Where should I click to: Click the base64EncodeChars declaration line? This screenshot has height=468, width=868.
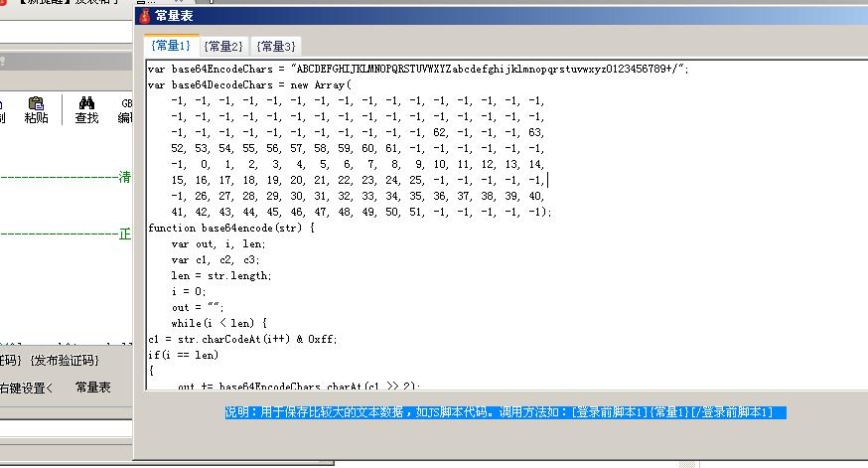417,69
